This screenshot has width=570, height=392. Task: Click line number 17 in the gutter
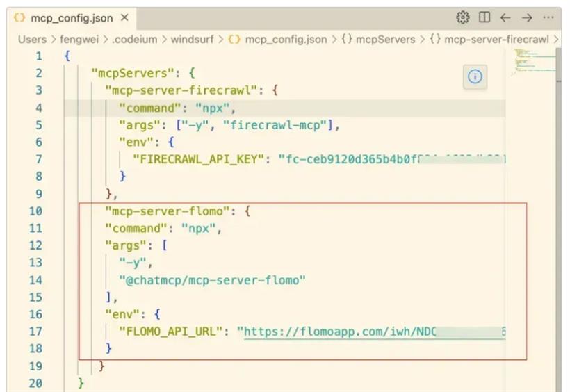click(x=35, y=332)
